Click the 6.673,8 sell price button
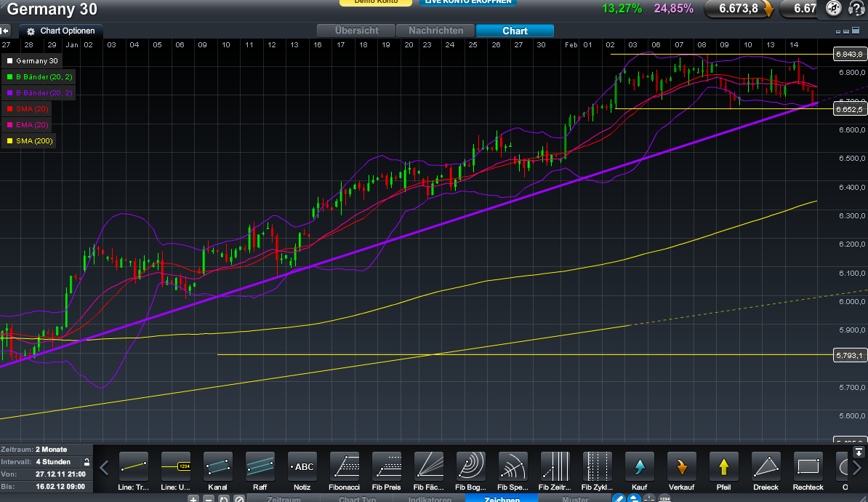Screen dimensions: 868x502 point(739,8)
